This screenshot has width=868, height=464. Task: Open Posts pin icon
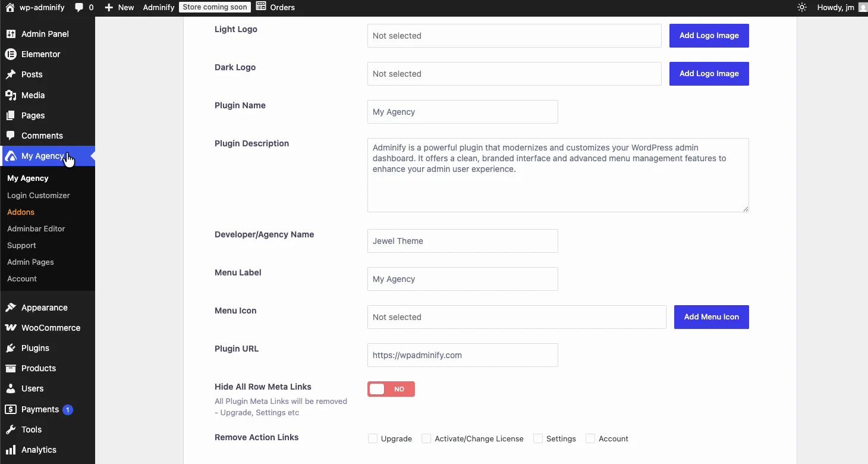click(11, 74)
